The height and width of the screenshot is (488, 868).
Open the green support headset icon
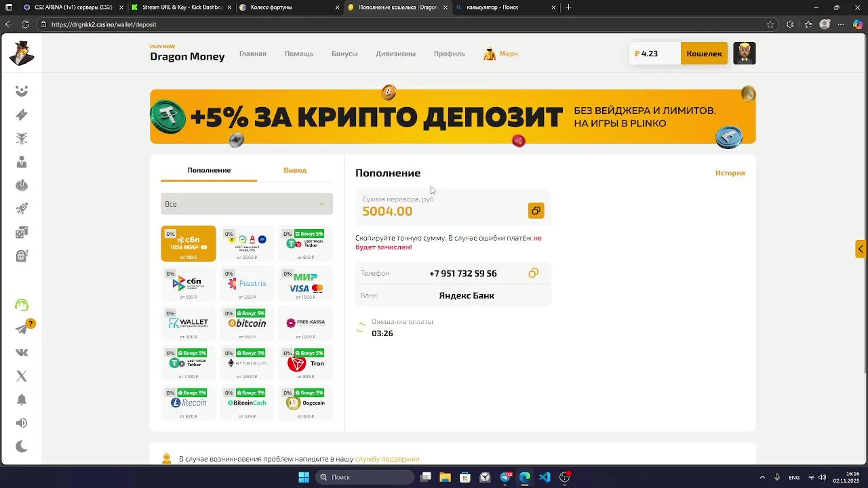tap(22, 305)
